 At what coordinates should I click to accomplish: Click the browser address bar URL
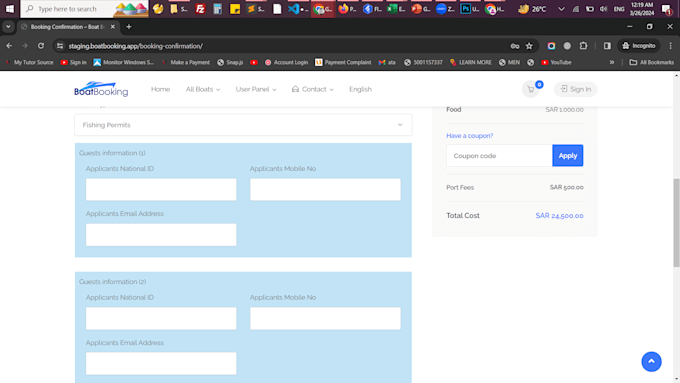click(136, 46)
